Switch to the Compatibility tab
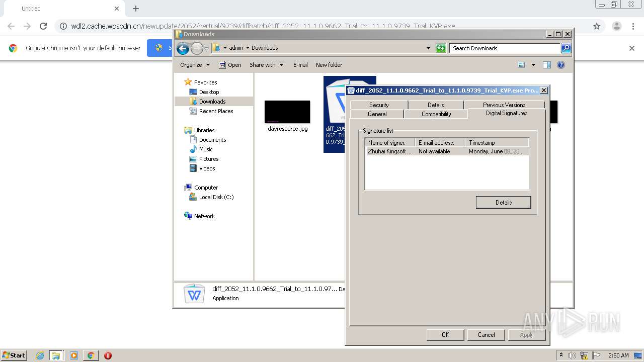644x362 pixels. pos(436,114)
